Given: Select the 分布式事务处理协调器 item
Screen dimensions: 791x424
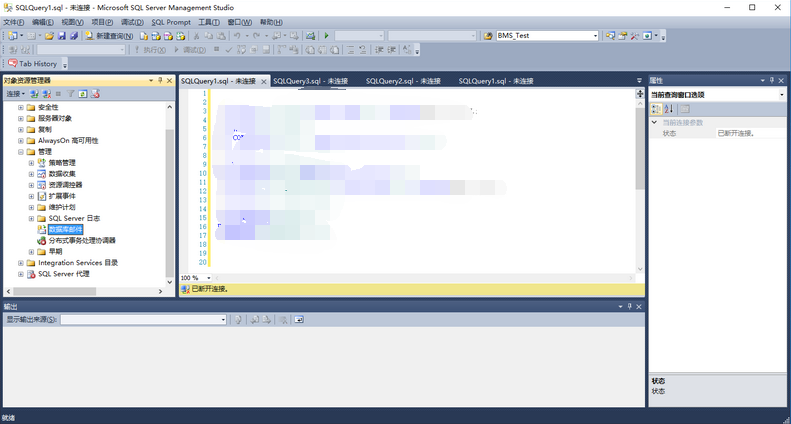Looking at the screenshot, I should tap(82, 241).
